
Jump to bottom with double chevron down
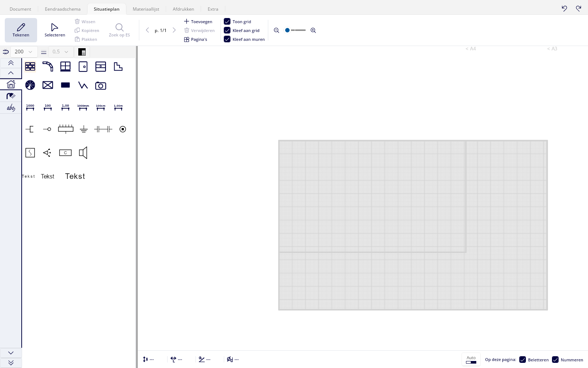coord(11,363)
